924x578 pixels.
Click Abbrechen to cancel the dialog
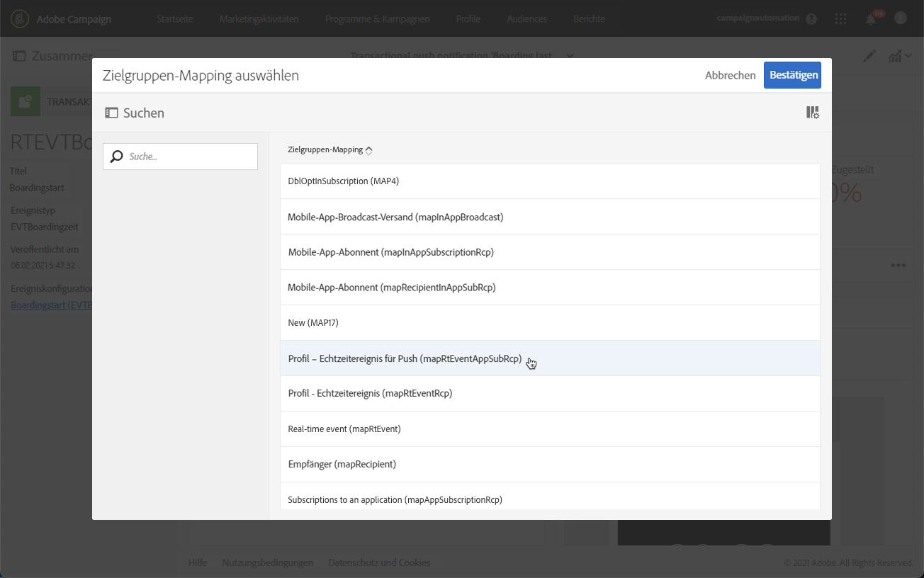click(x=730, y=75)
